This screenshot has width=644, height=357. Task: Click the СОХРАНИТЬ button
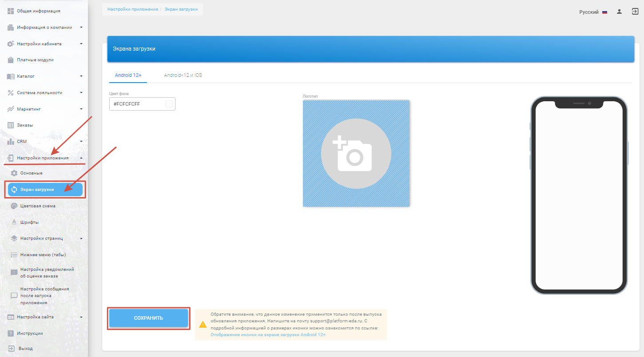[149, 318]
